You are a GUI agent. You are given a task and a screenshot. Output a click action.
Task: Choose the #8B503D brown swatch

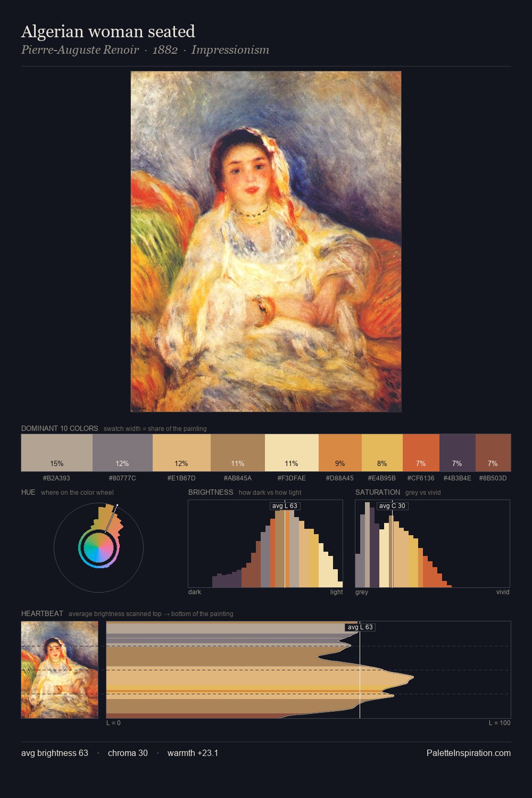tap(493, 453)
